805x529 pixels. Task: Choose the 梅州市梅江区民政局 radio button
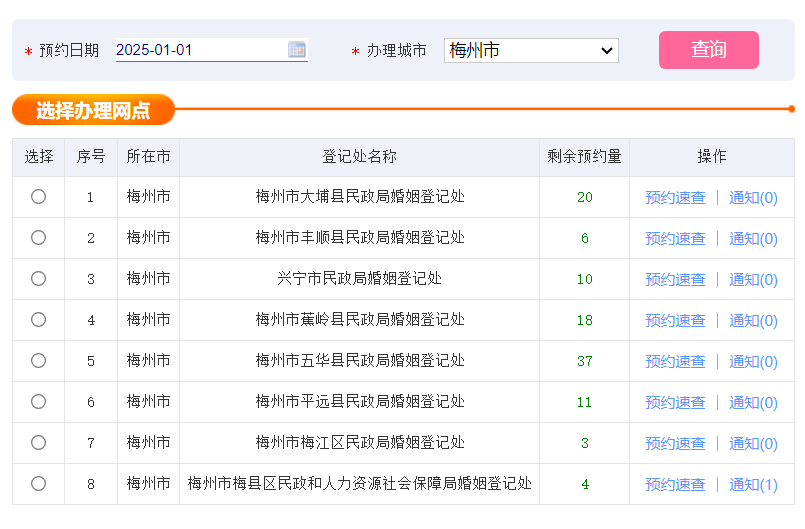(38, 443)
